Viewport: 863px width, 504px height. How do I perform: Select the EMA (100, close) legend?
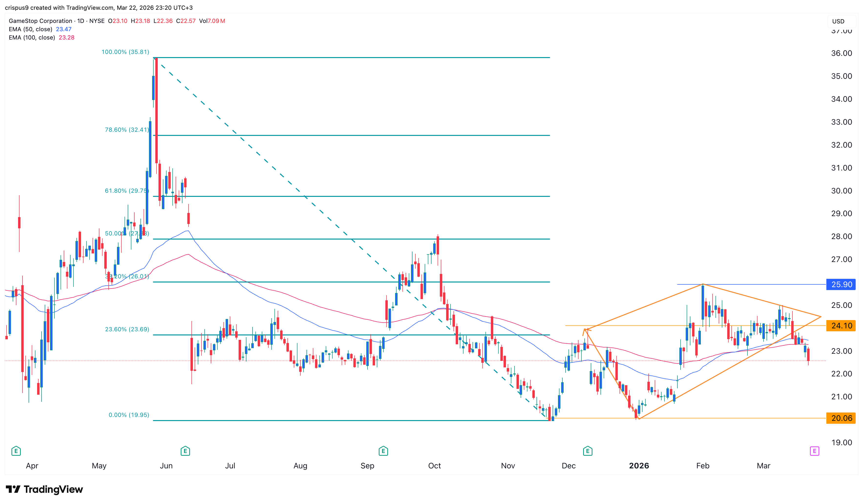coord(32,38)
